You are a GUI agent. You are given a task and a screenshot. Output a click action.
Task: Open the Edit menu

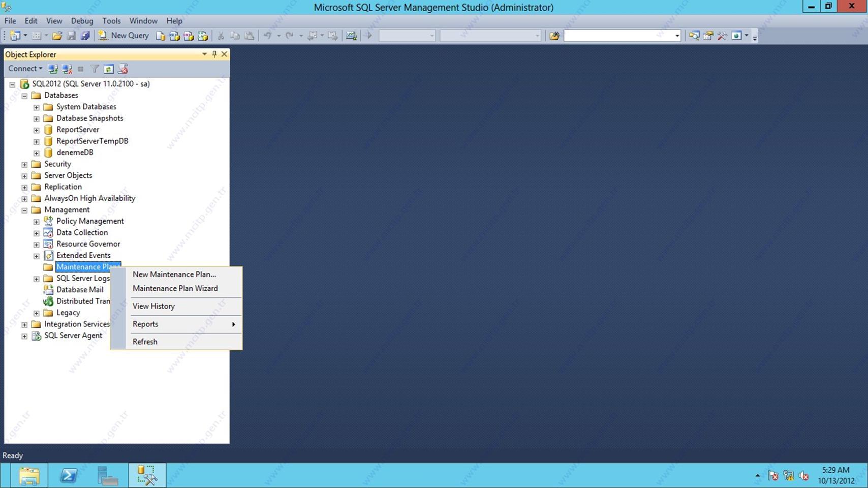click(31, 21)
